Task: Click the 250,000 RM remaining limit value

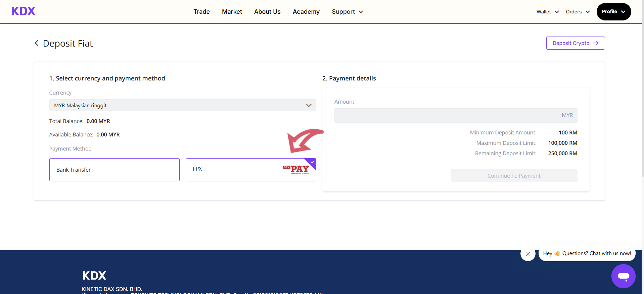Action: (563, 154)
